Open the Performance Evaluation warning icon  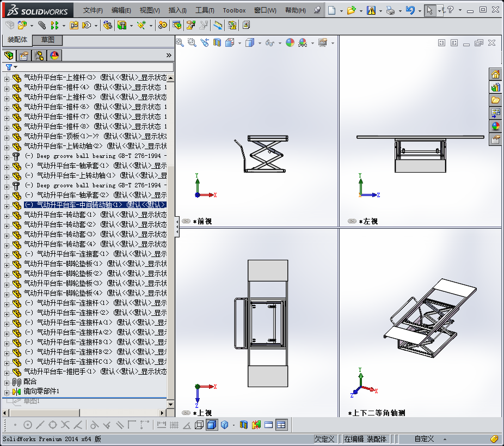point(232,25)
